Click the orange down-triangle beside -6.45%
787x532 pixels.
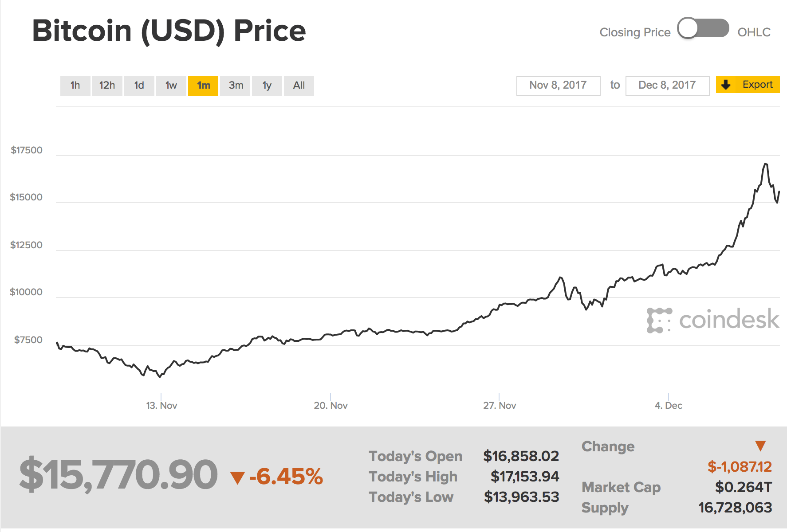point(237,477)
